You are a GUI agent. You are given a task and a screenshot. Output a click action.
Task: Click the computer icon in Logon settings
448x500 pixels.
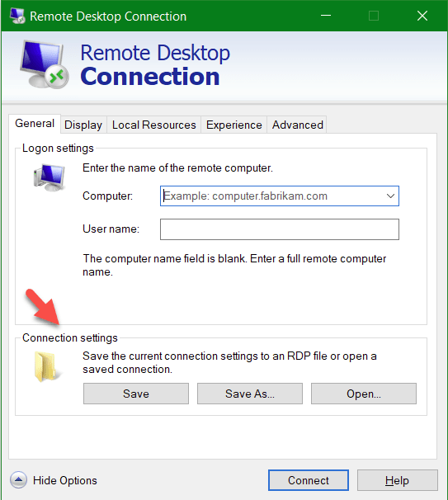[x=50, y=177]
